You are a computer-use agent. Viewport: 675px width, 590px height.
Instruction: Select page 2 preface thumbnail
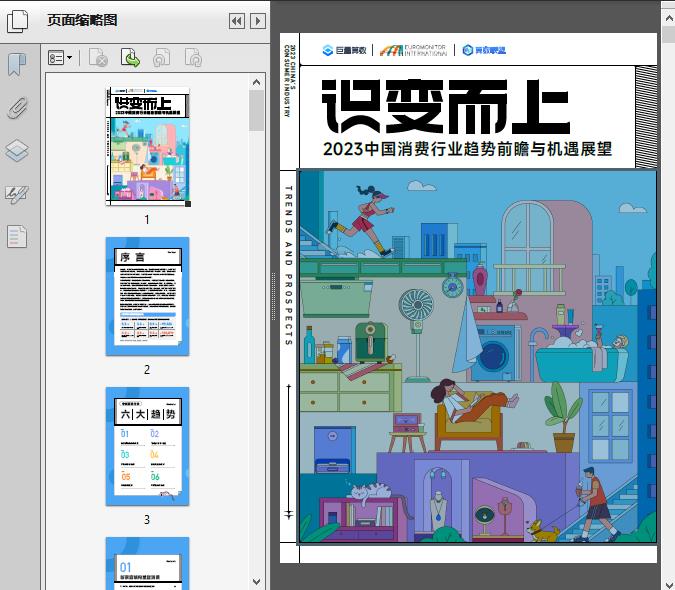coord(147,296)
